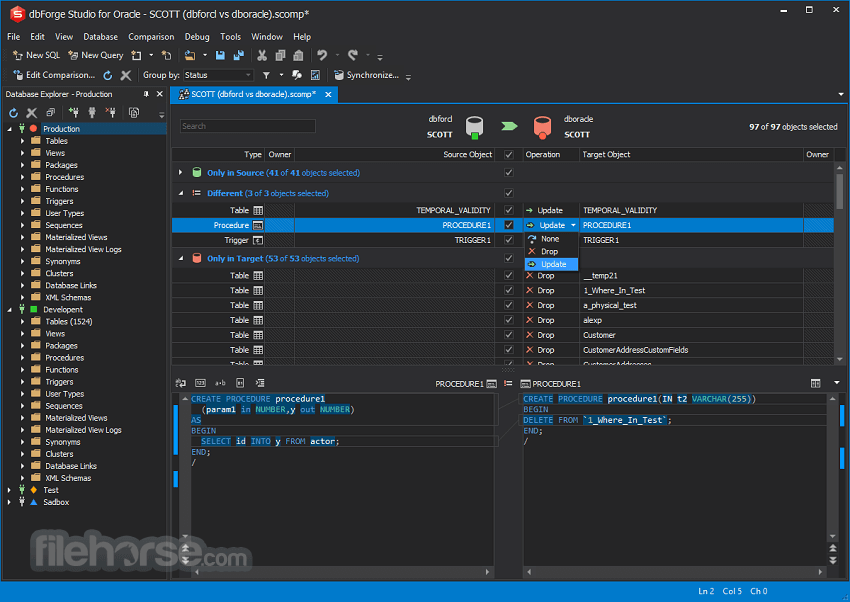This screenshot has height=602, width=850.
Task: Expand the Sadbox connection node
Action: pyautogui.click(x=9, y=502)
